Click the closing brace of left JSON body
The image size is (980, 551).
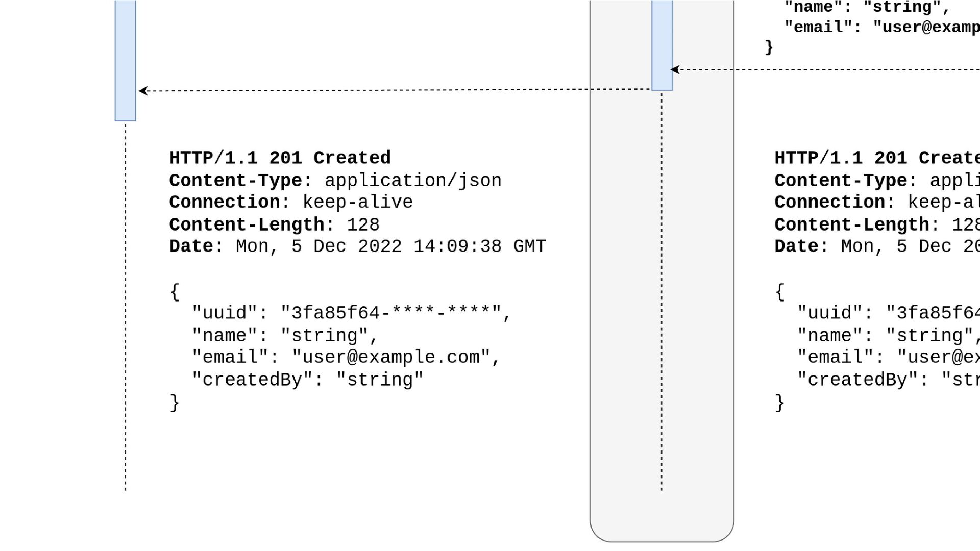click(x=175, y=403)
